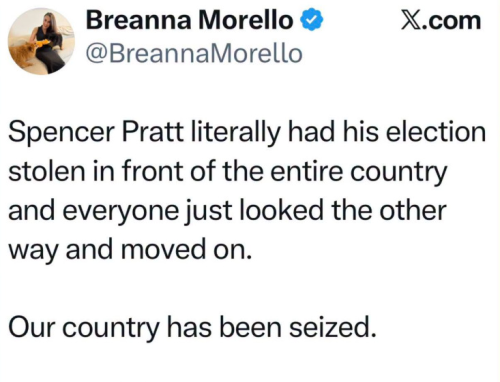The width and height of the screenshot is (500, 382).
Task: Click the phrase "way and moved on."
Action: [130, 251]
